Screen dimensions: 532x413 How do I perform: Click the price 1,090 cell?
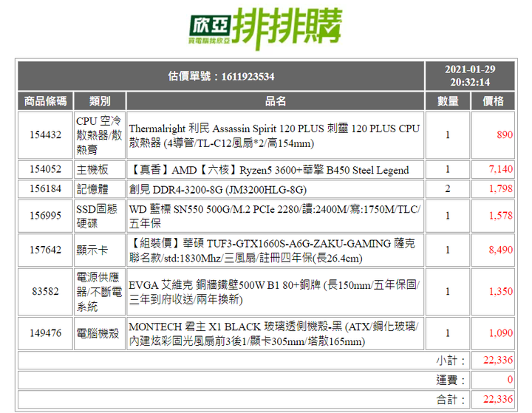tap(493, 333)
